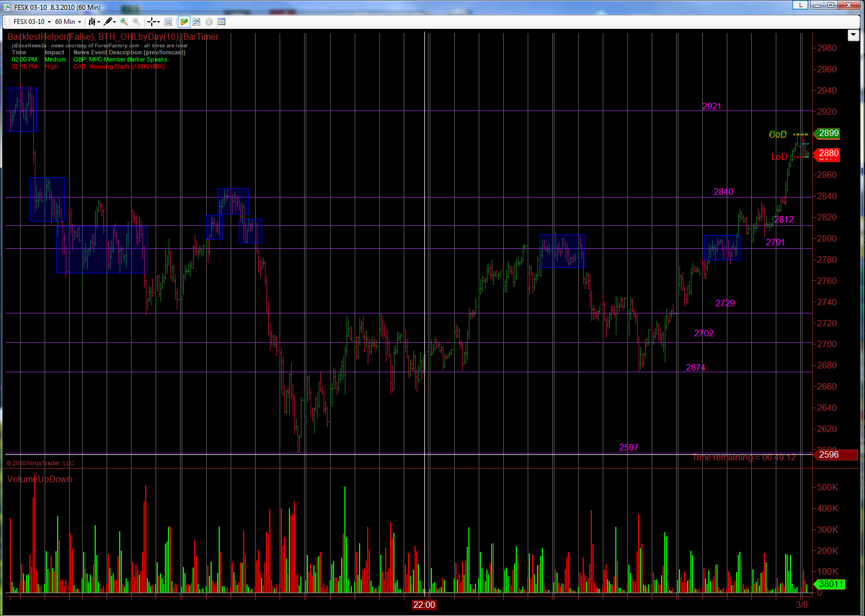The image size is (865, 616).
Task: Click the 2921 magenta level label
Action: [712, 107]
